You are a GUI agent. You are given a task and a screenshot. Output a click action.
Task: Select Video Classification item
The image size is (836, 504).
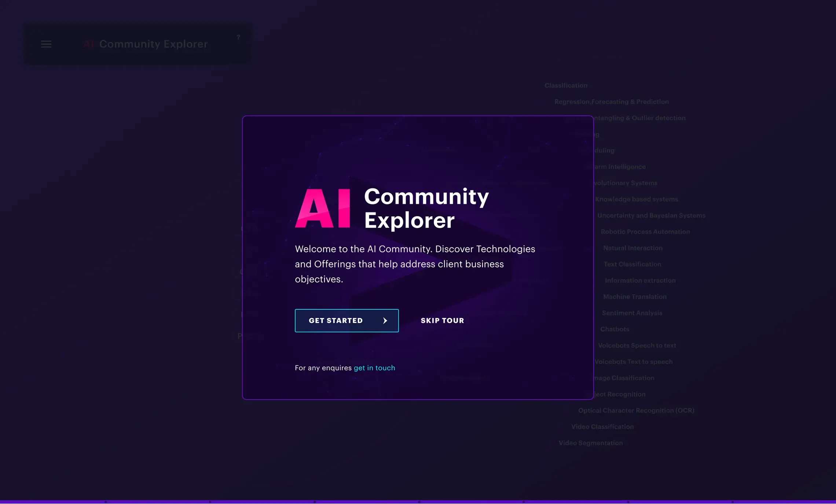(x=602, y=427)
